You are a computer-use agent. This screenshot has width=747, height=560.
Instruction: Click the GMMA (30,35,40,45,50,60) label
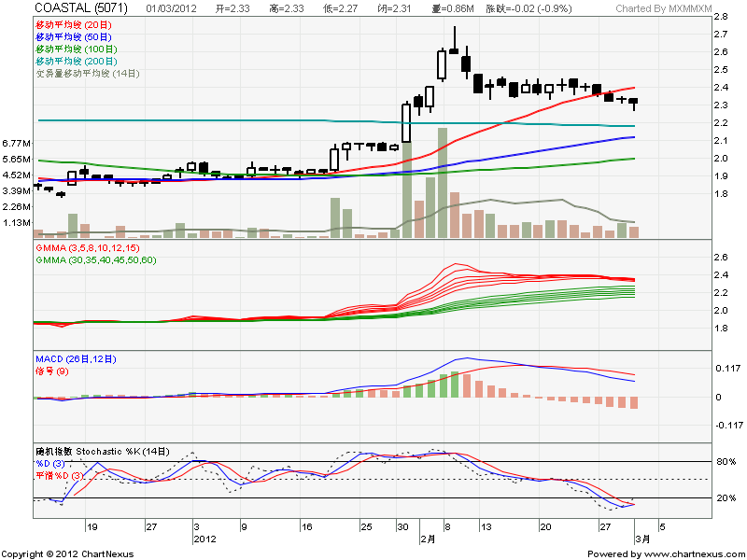pyautogui.click(x=95, y=260)
